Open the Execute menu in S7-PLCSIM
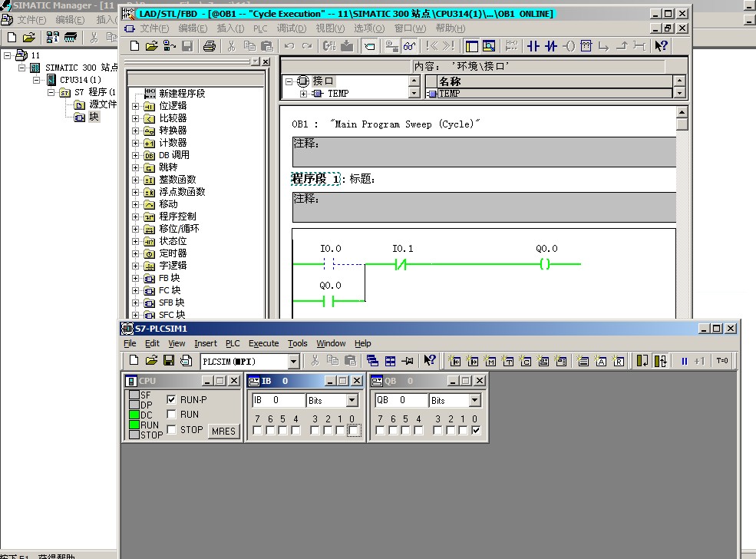This screenshot has width=756, height=559. point(263,343)
